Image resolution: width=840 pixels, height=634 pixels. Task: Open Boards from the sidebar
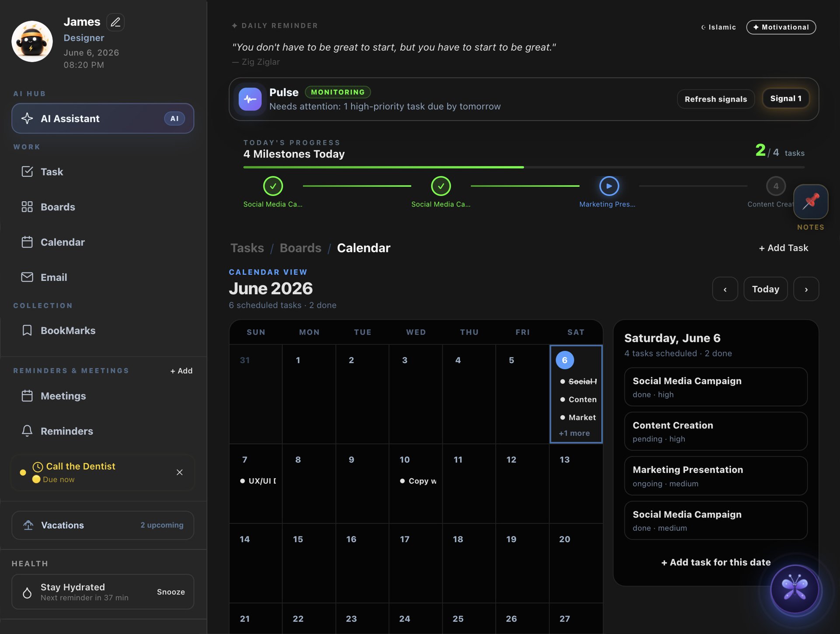click(x=103, y=207)
